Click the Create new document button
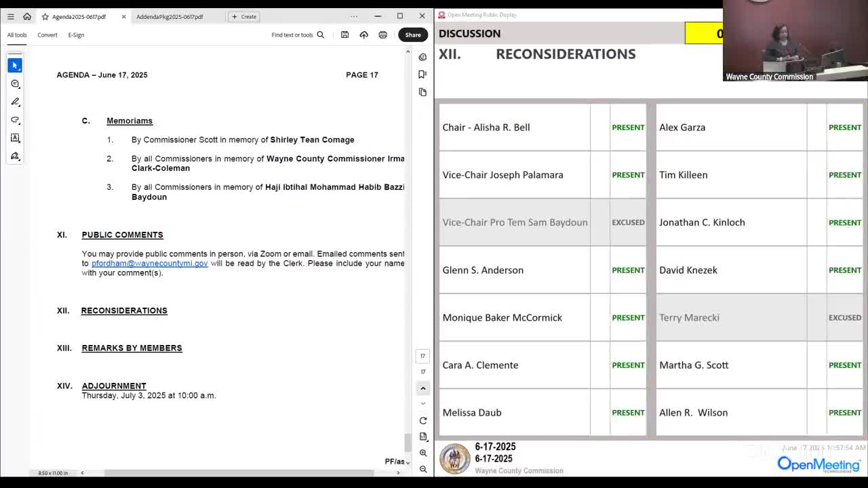Viewport: 868px width, 488px height. (244, 16)
